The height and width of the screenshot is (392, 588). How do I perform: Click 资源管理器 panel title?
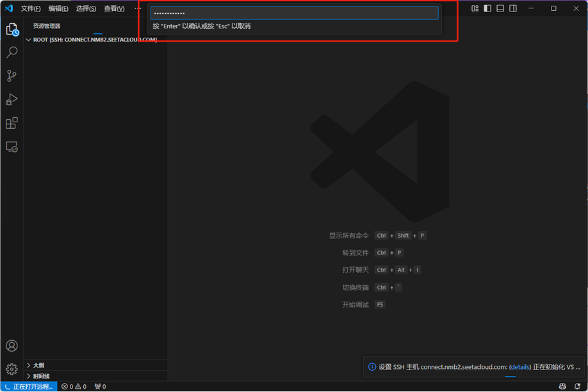click(47, 26)
